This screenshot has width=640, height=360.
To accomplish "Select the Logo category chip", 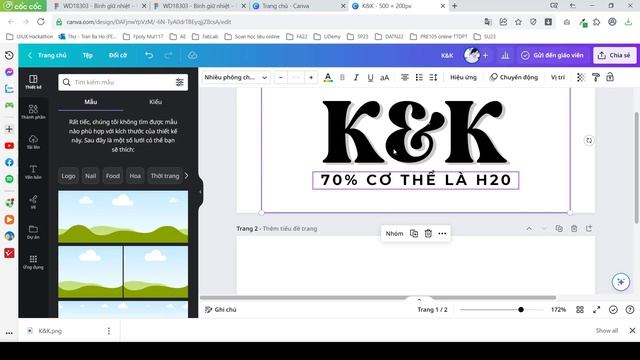I will coord(69,176).
